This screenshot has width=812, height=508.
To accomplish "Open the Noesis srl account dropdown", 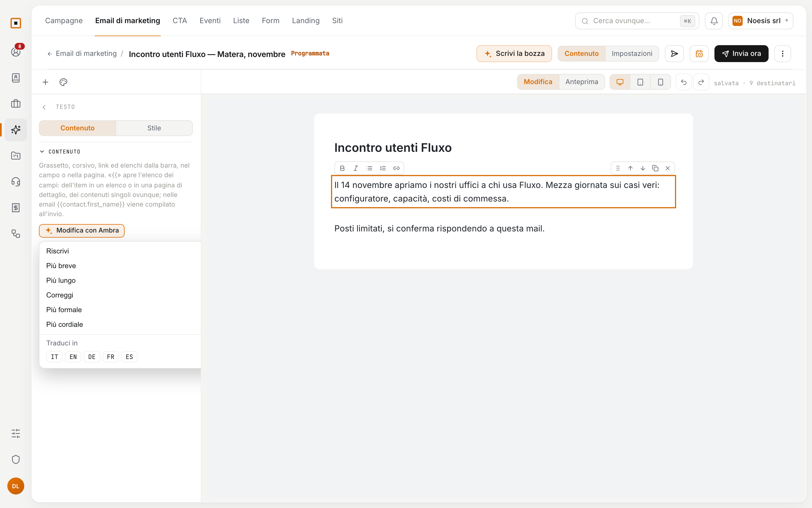I will pyautogui.click(x=761, y=21).
